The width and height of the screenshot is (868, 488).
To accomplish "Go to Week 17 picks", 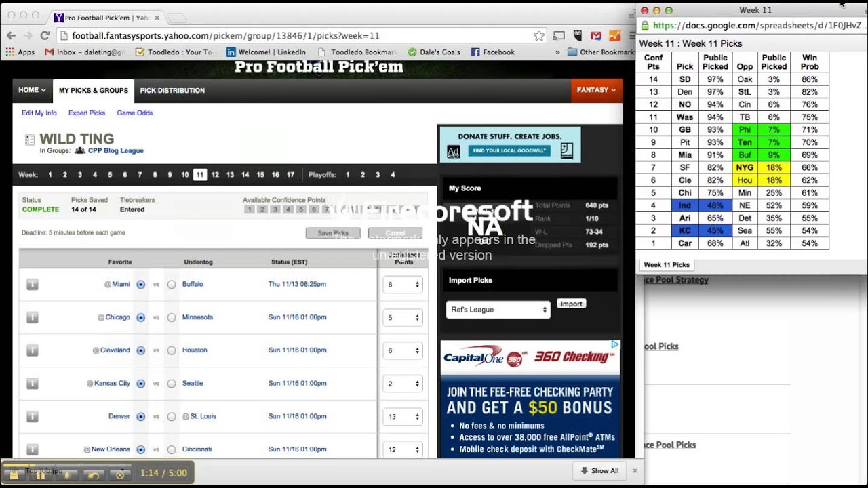I will 290,175.
